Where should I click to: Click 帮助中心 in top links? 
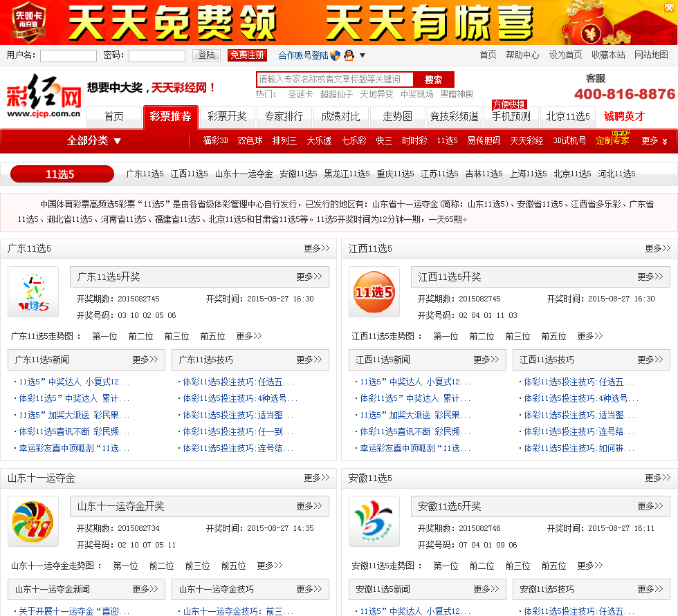click(x=522, y=55)
